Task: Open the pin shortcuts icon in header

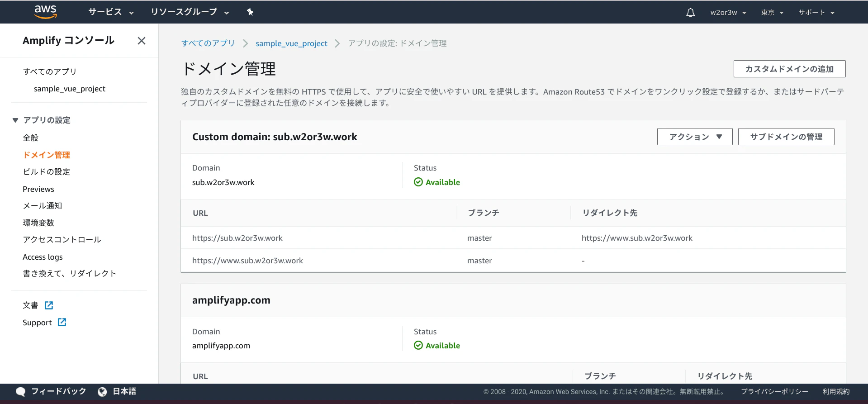Action: pos(250,12)
